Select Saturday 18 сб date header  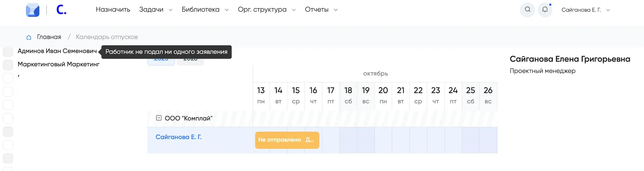point(348,95)
